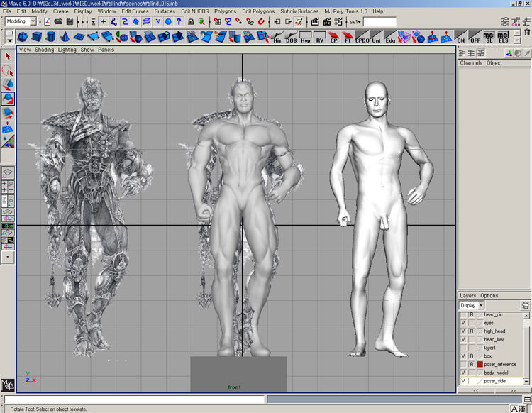Open the Edit Polygons menu
532x413 pixels.
point(259,11)
